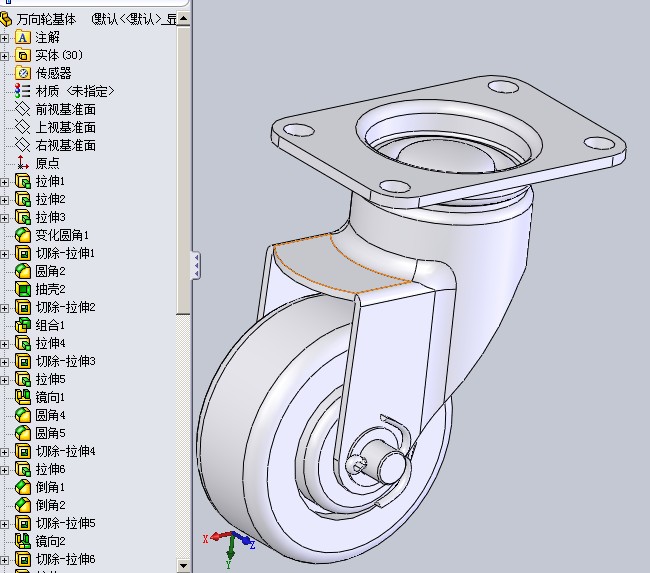Expand the 拉伸2 feature node
The width and height of the screenshot is (650, 573).
pos(5,200)
